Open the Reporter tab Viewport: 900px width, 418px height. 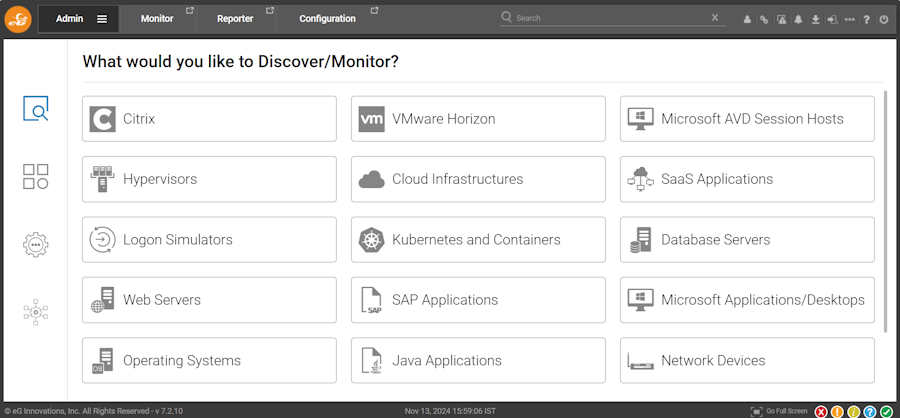pos(235,19)
